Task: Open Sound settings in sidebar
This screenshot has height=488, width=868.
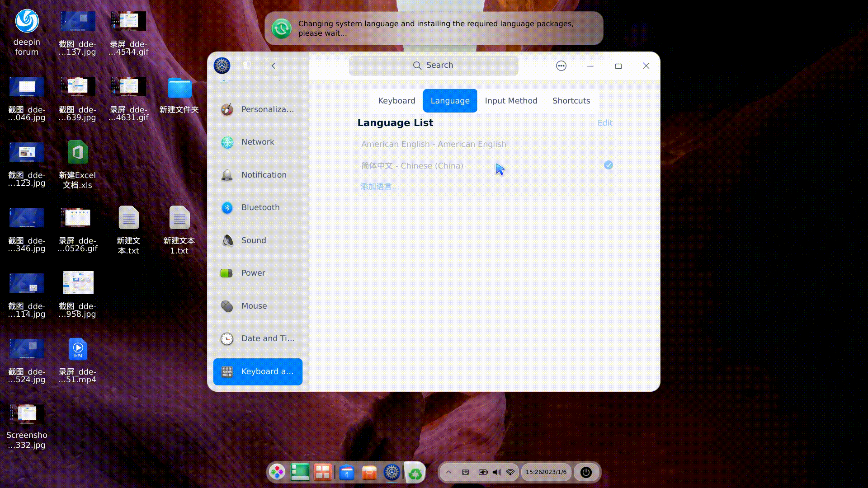Action: [x=254, y=240]
